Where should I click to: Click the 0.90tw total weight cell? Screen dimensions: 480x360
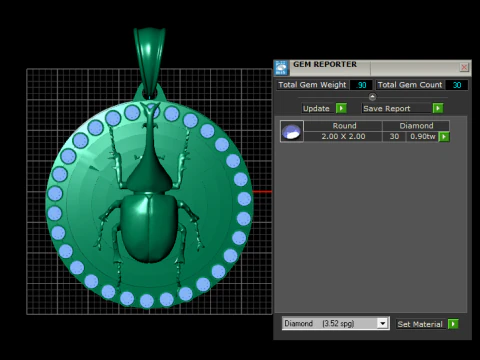click(423, 136)
